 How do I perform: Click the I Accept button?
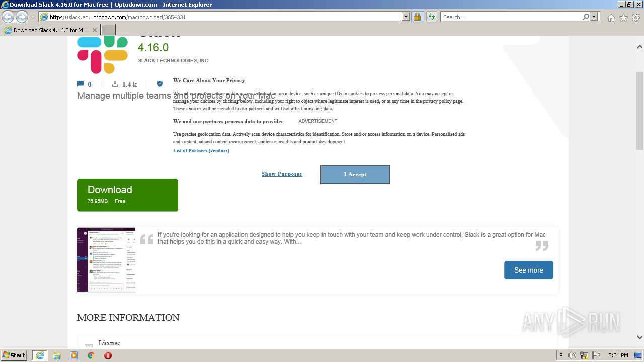pos(355,174)
